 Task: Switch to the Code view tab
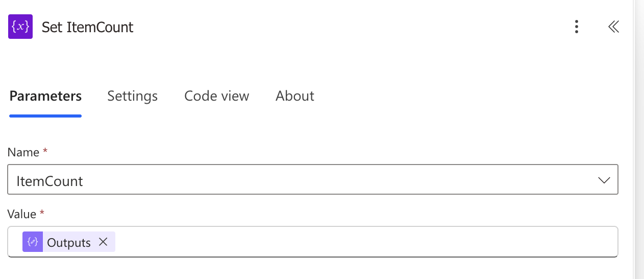216,96
